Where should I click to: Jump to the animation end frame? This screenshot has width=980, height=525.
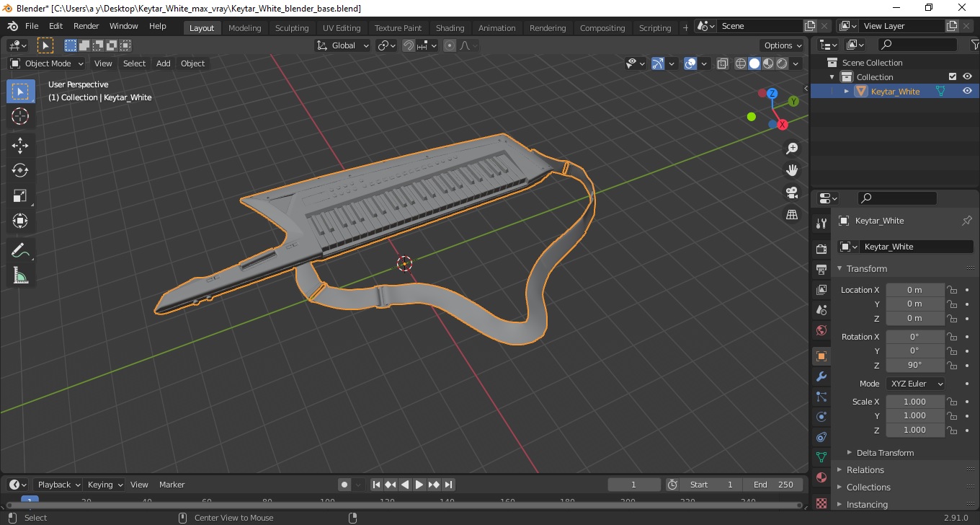[448, 485]
